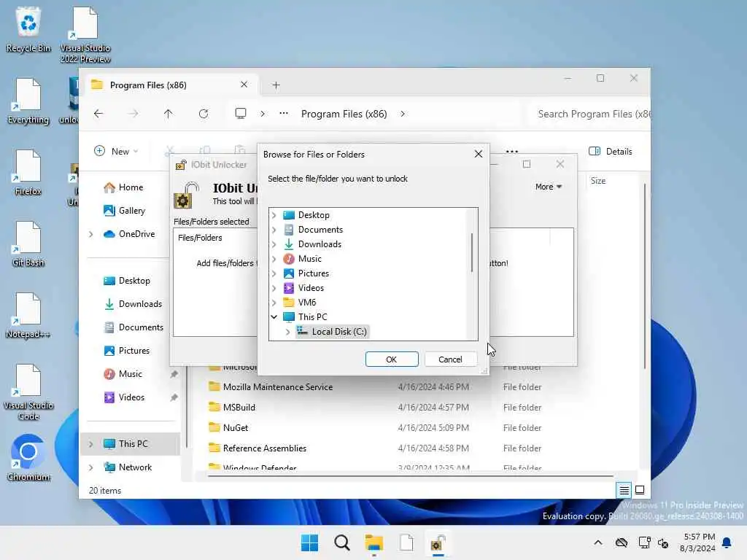
Task: Expand Network in Explorer sidebar
Action: tap(91, 467)
